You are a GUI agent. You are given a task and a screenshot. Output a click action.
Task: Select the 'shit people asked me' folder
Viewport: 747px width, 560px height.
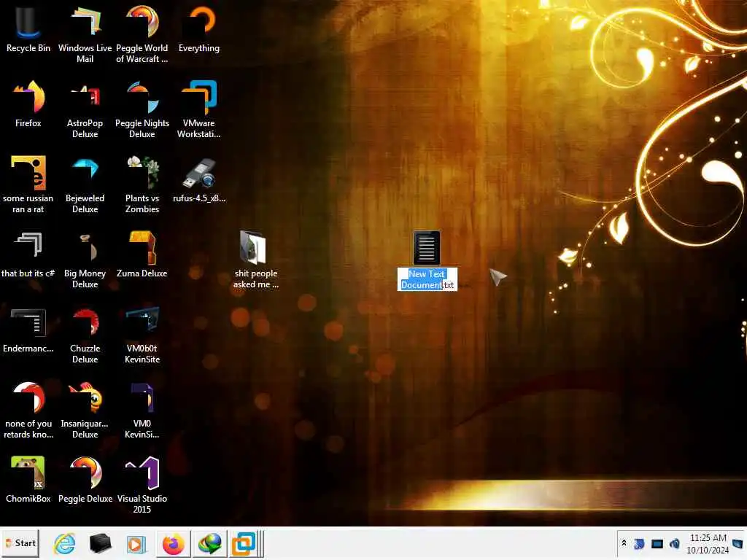256,259
